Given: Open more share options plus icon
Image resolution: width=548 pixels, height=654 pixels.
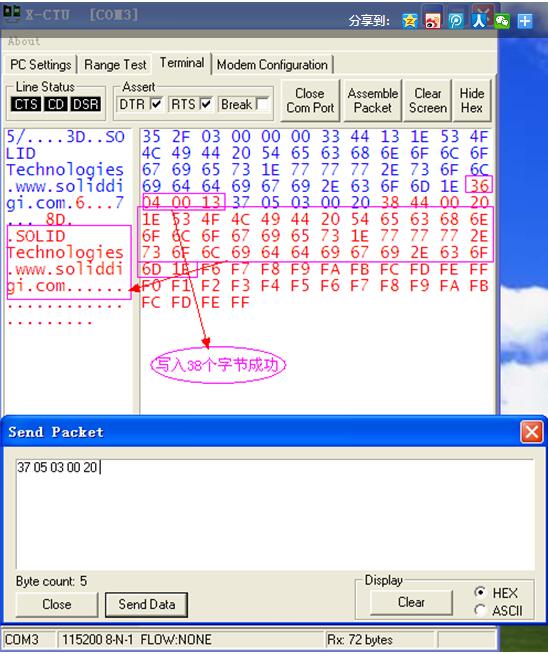Looking at the screenshot, I should tap(525, 20).
